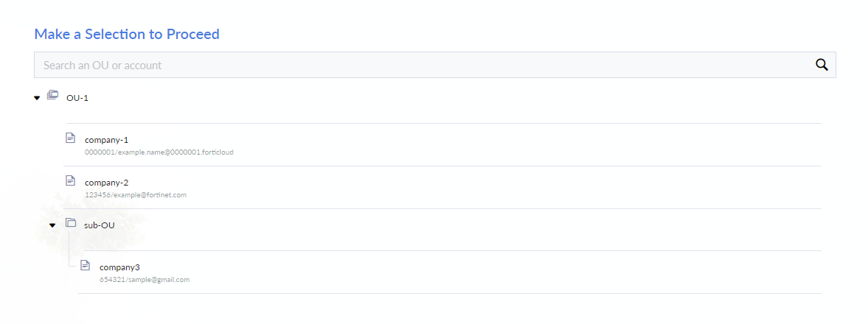Click the 123456/example@fortinet.com account ID

tap(136, 195)
